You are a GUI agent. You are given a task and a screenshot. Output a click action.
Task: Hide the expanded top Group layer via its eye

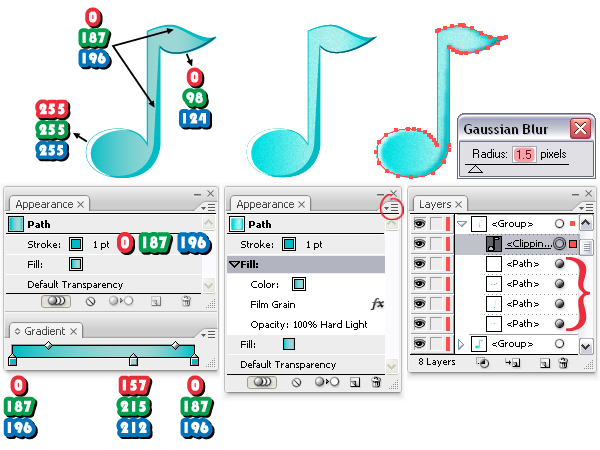tap(420, 223)
